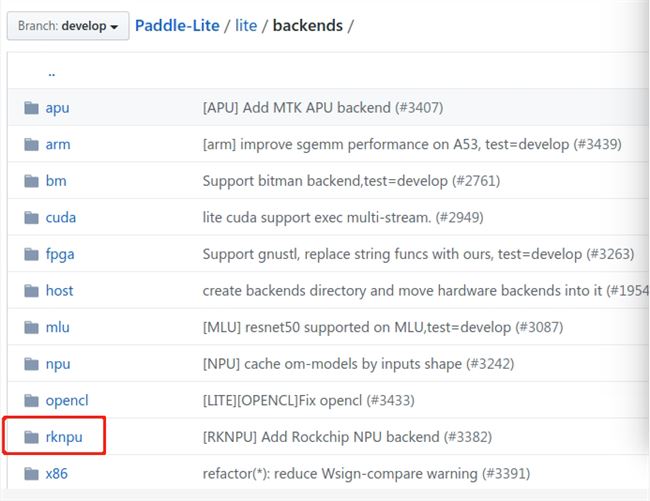This screenshot has width=650, height=501.
Task: Open commit '[arm] improve sgemm performance on A53'
Action: click(412, 145)
